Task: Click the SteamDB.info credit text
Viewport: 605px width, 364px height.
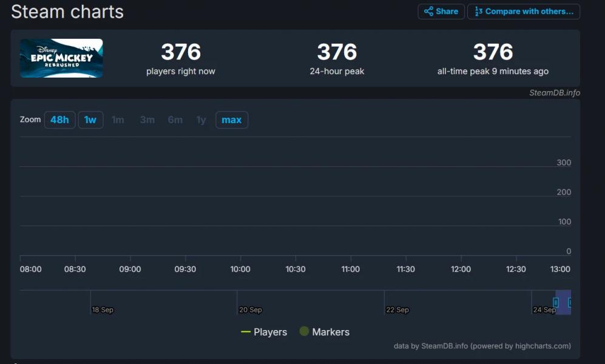Action: click(555, 93)
